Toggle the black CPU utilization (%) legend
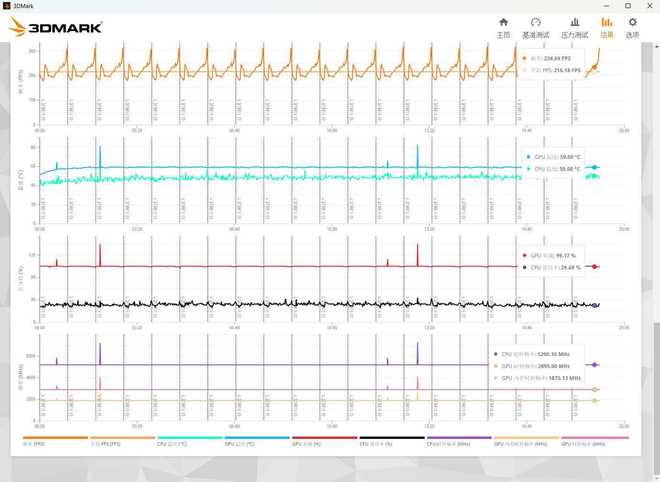Viewport: 660px width, 482px height. point(391,441)
